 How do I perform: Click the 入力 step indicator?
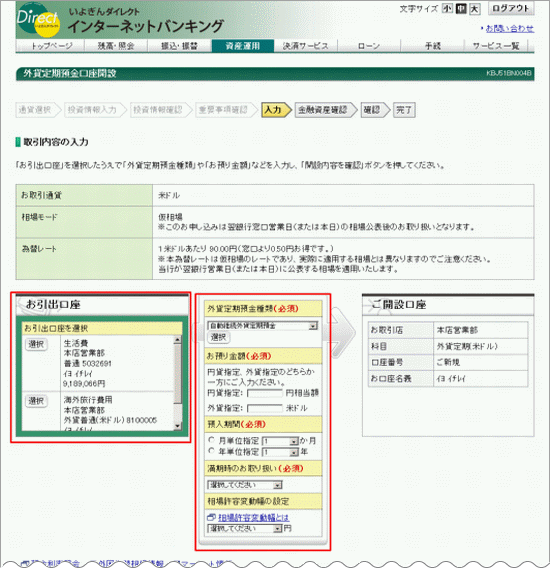pos(276,110)
